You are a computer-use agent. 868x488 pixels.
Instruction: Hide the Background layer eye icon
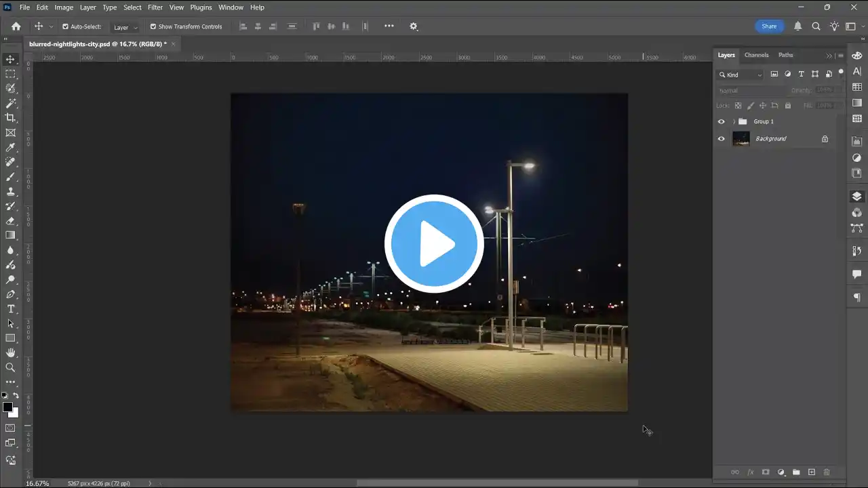pyautogui.click(x=721, y=139)
